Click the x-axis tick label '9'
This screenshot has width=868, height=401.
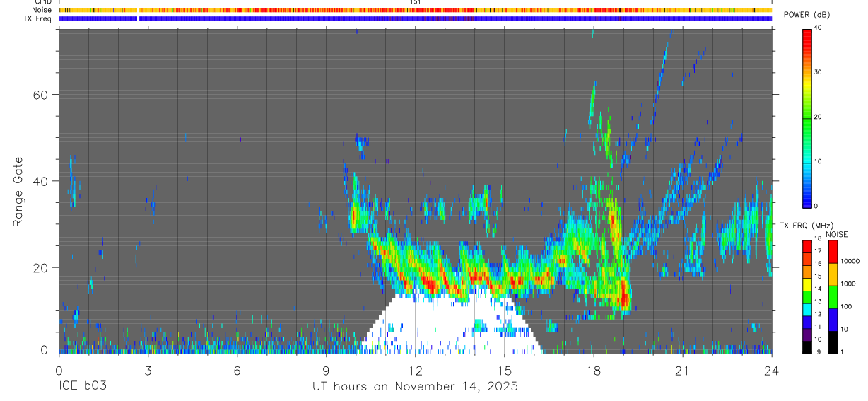[326, 371]
